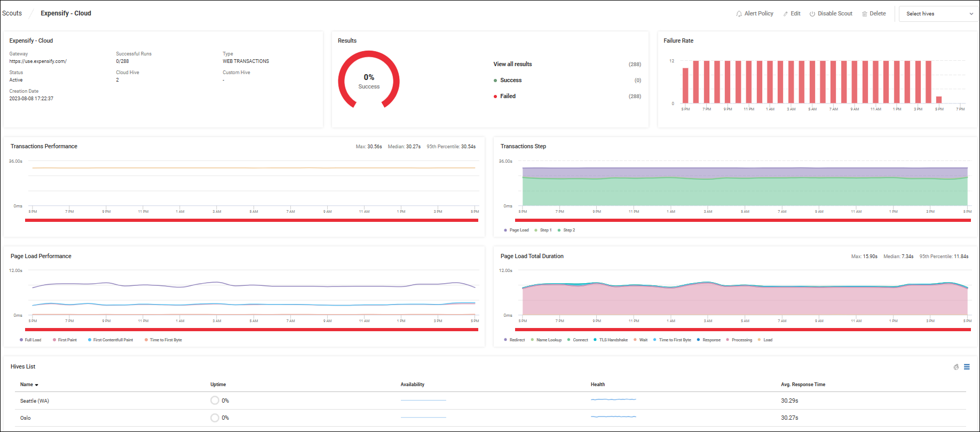Click the 95th Percentile: 30.54s stat
Screen dimensions: 980x432
coord(451,147)
